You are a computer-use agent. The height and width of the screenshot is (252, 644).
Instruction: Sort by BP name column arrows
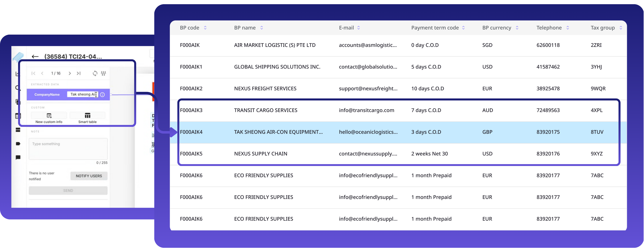click(261, 28)
